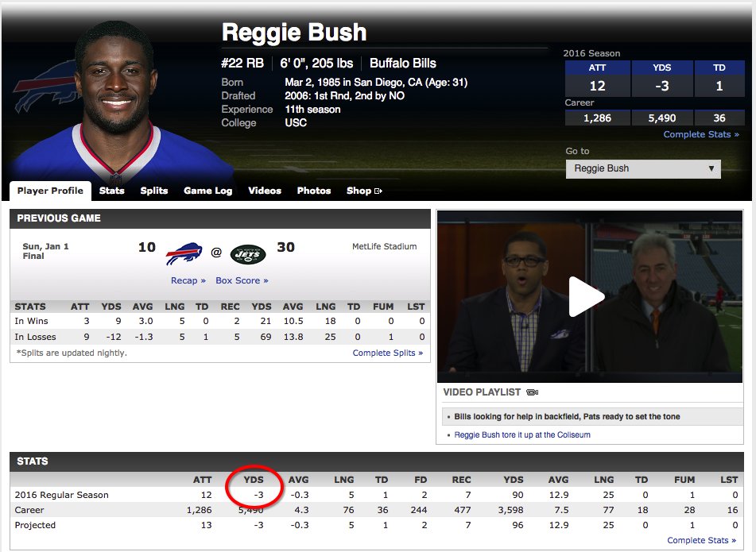The width and height of the screenshot is (756, 552).
Task: Click the '3,598' career receiving yards value
Action: point(510,510)
